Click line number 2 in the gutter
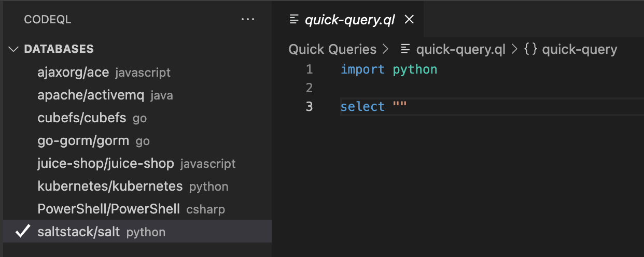This screenshot has width=644, height=257. (310, 88)
